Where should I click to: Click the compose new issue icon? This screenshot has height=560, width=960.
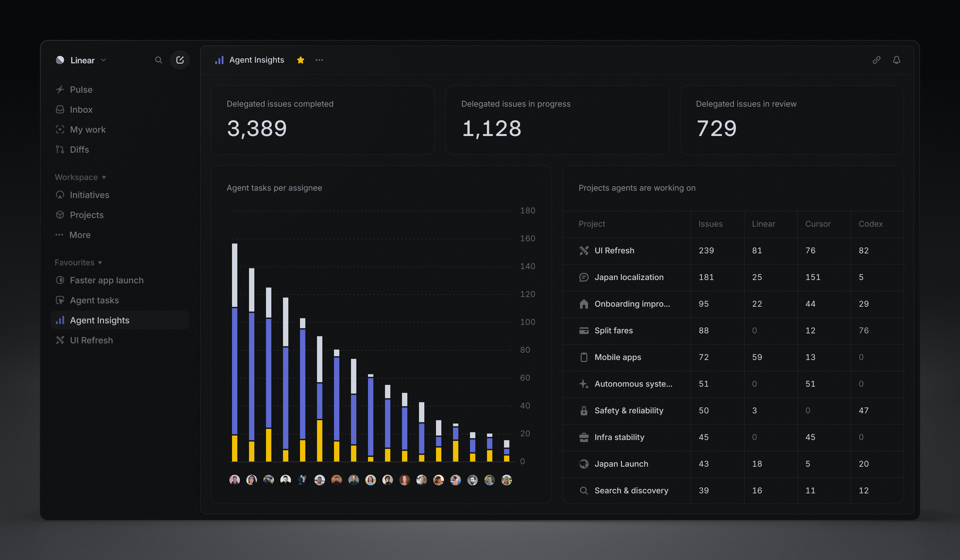pyautogui.click(x=180, y=60)
